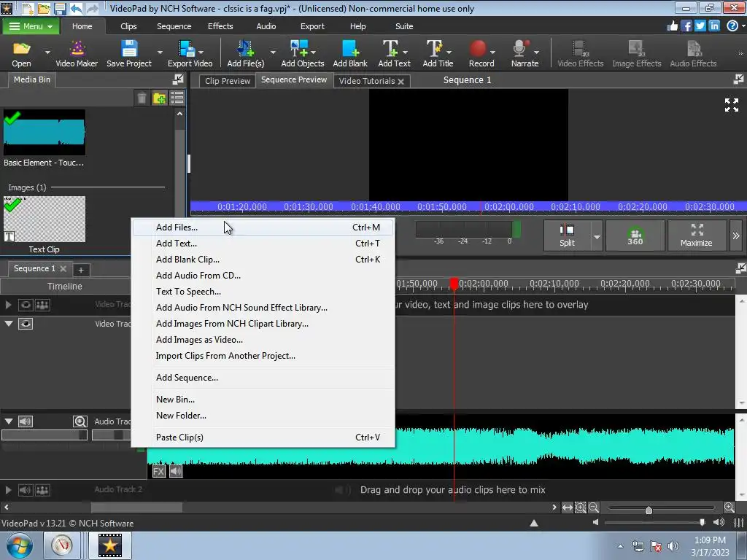Maximize the preview with the Maximize button
The height and width of the screenshot is (560, 747).
click(697, 236)
